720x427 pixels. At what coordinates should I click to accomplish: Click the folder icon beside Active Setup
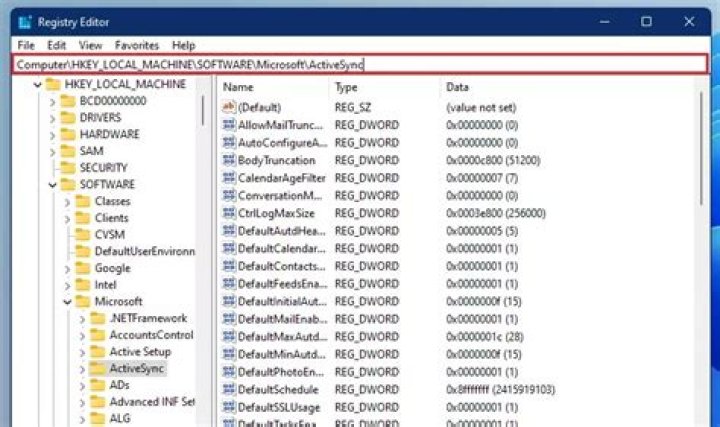click(x=98, y=352)
